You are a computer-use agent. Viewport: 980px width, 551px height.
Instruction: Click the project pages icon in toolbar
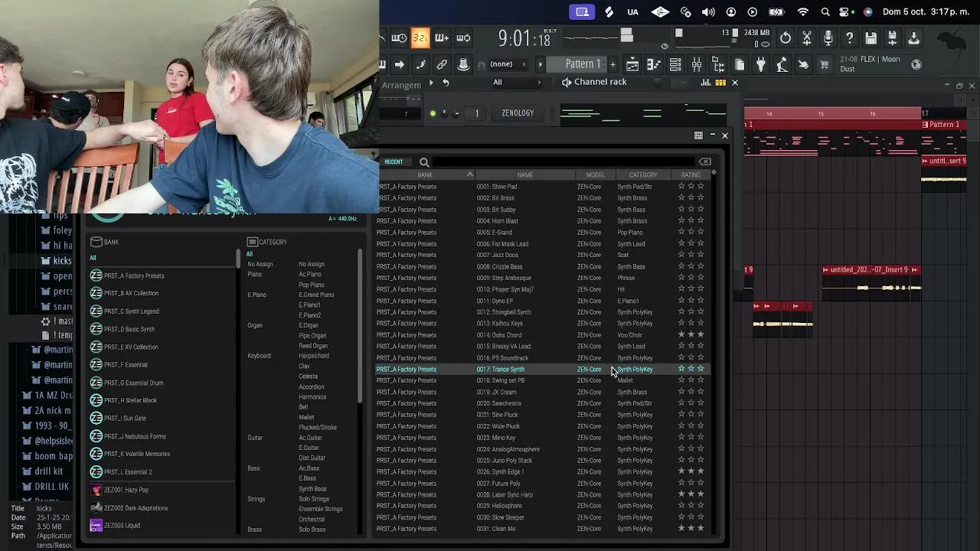click(740, 65)
